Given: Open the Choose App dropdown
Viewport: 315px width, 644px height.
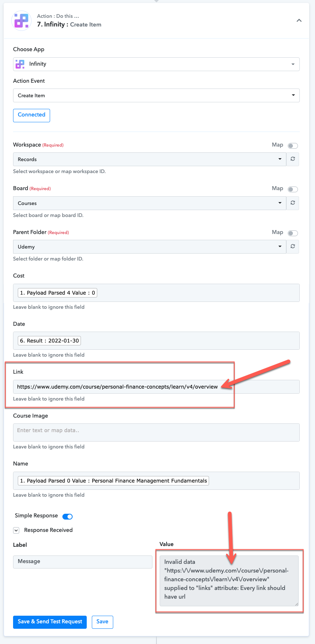Looking at the screenshot, I should (x=156, y=64).
